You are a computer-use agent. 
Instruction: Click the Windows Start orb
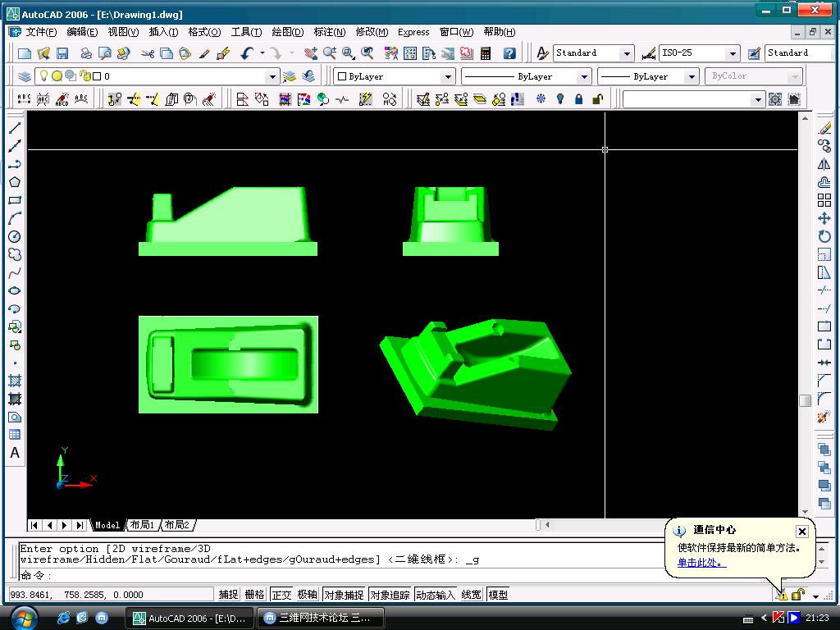(x=24, y=618)
